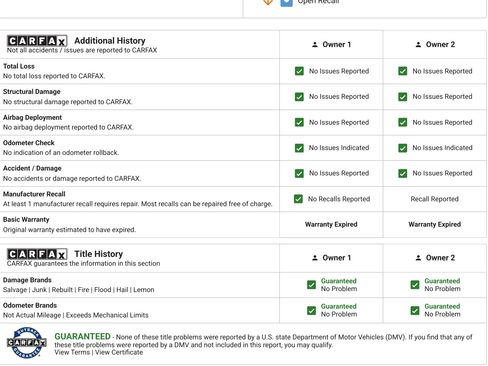This screenshot has width=488, height=366.
Task: Select the Basic Warranty row label
Action: coord(26,220)
